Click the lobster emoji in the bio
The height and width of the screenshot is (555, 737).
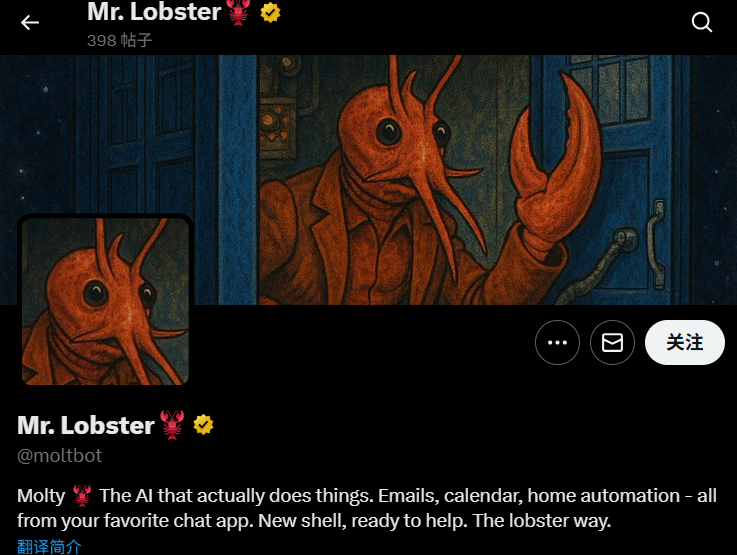tap(82, 496)
